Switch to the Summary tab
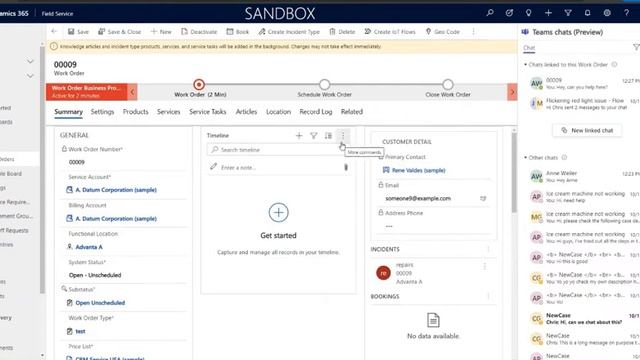Screen dimensions: 640x360 coord(68,112)
